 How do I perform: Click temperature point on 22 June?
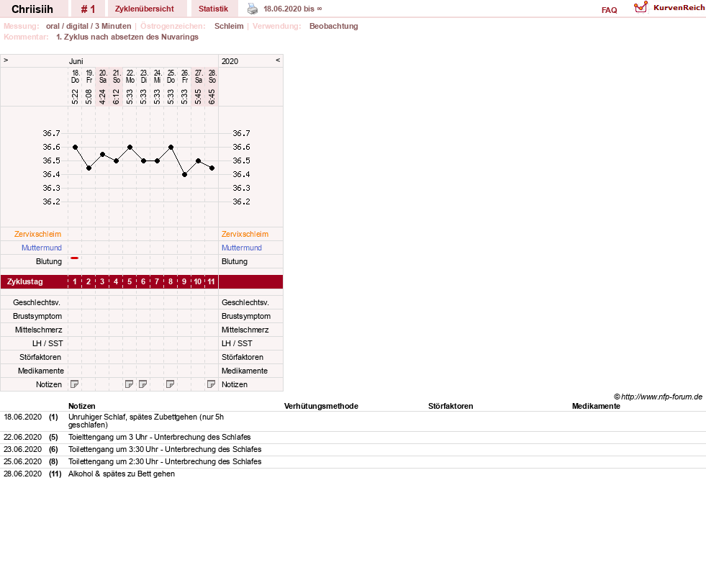(x=130, y=148)
